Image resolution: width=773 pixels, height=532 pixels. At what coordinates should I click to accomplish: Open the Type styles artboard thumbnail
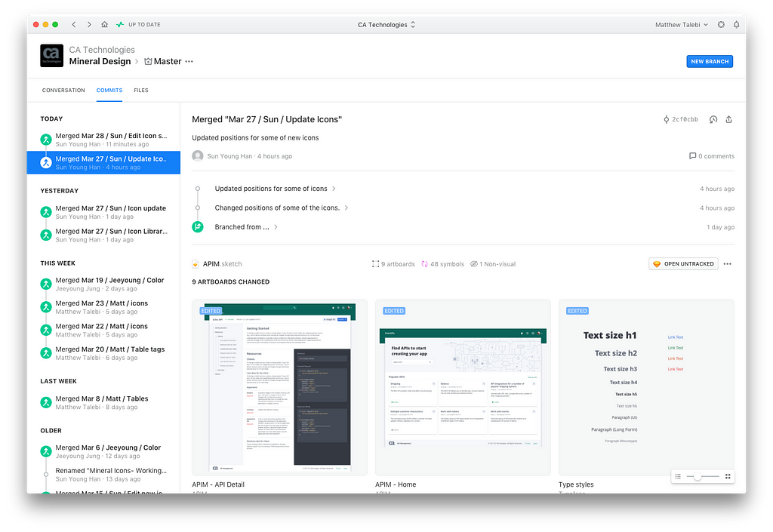646,388
